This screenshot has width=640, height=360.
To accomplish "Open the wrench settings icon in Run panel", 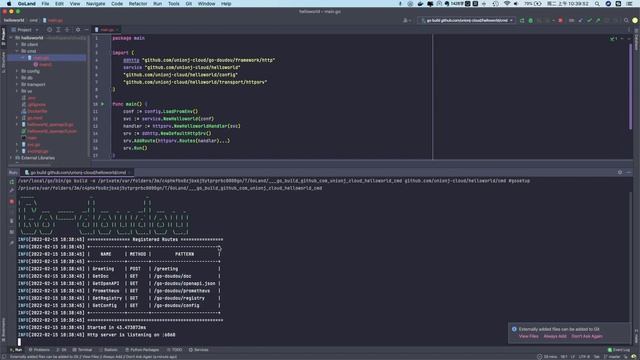I will pos(12,191).
